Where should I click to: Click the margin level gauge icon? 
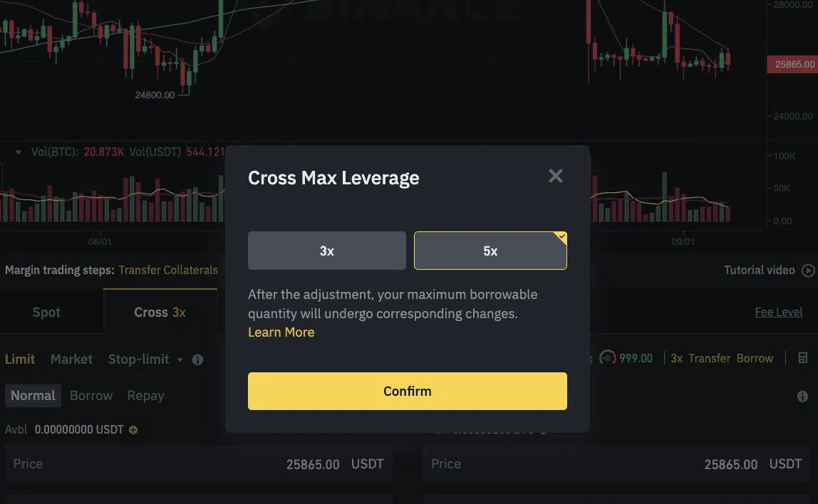[608, 358]
